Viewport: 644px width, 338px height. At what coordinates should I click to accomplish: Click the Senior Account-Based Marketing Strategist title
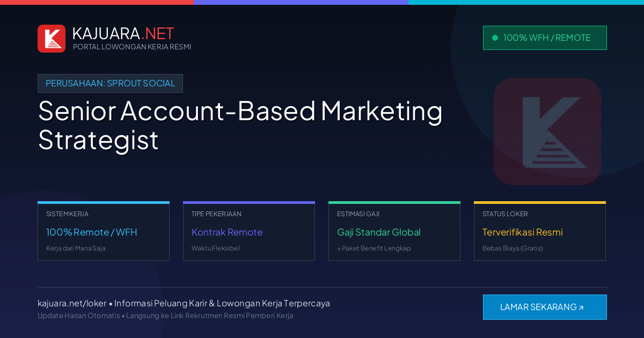pos(240,126)
